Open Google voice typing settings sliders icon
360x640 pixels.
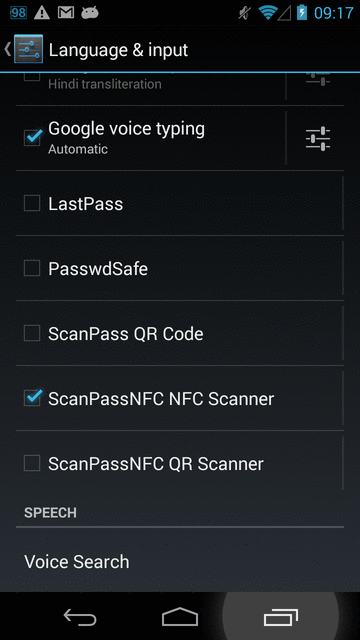tap(318, 138)
